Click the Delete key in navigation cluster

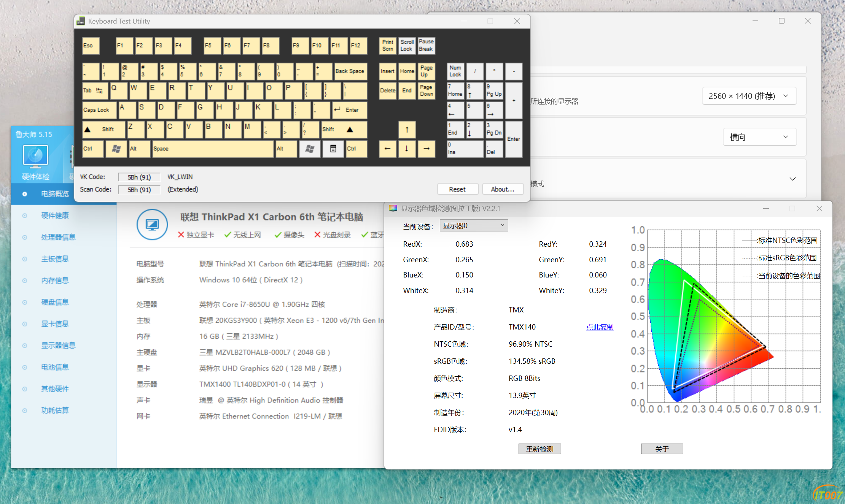(387, 91)
